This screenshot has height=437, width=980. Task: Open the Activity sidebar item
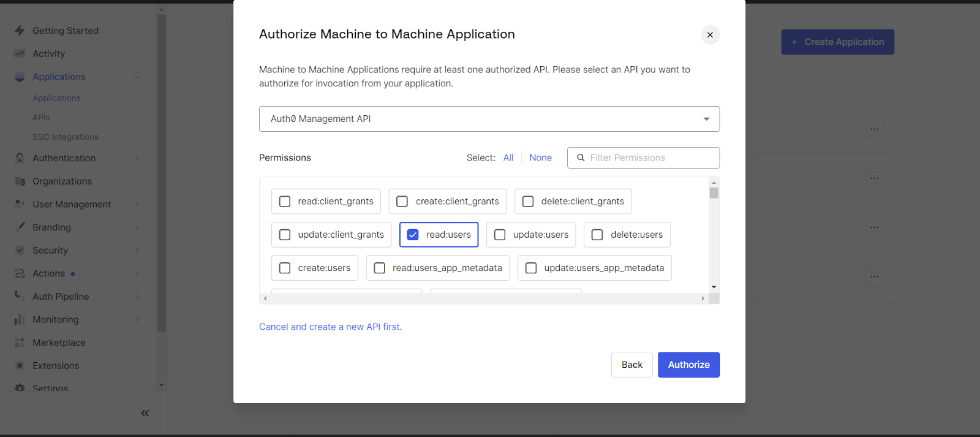(x=48, y=54)
